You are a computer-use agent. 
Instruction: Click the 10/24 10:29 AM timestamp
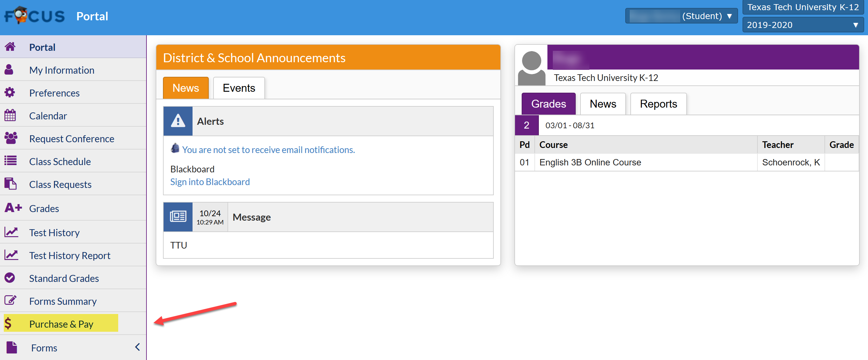coord(210,217)
